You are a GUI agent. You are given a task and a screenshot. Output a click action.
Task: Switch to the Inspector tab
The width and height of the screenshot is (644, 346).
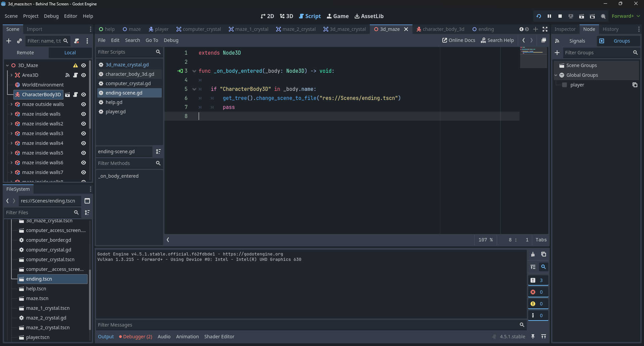click(565, 29)
